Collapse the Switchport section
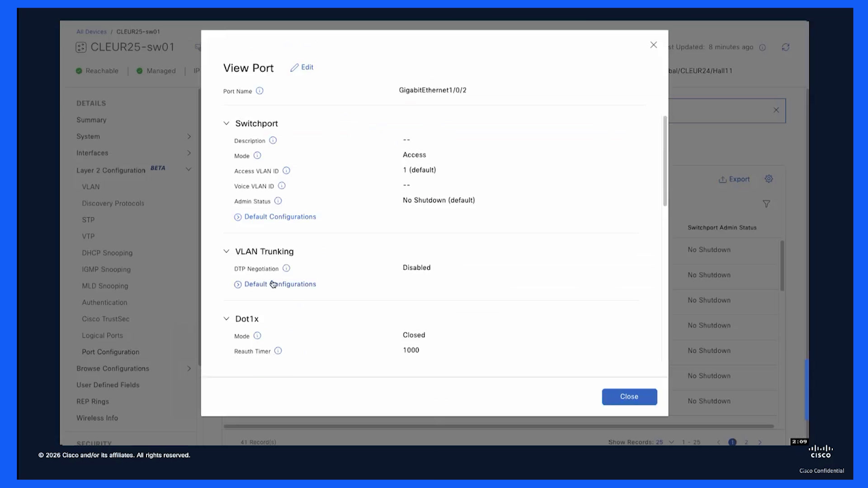 (x=226, y=123)
